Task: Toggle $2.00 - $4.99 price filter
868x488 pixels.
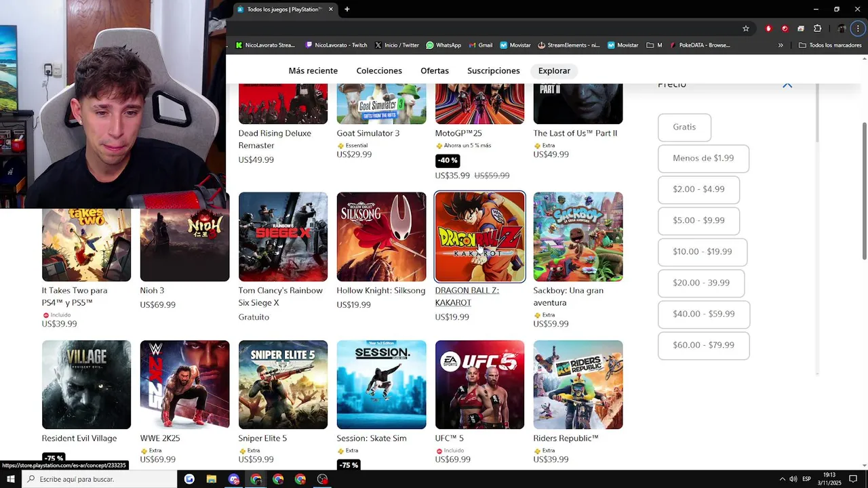Action: 698,190
